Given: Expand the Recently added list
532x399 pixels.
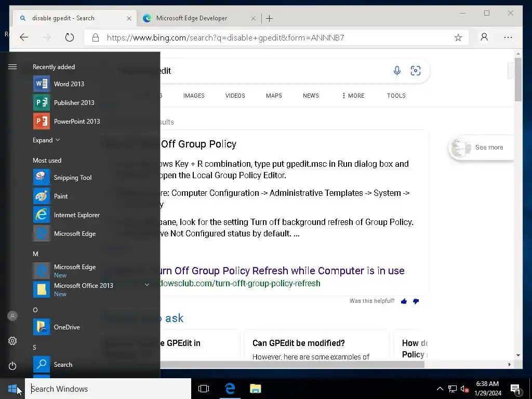Looking at the screenshot, I should (46, 140).
